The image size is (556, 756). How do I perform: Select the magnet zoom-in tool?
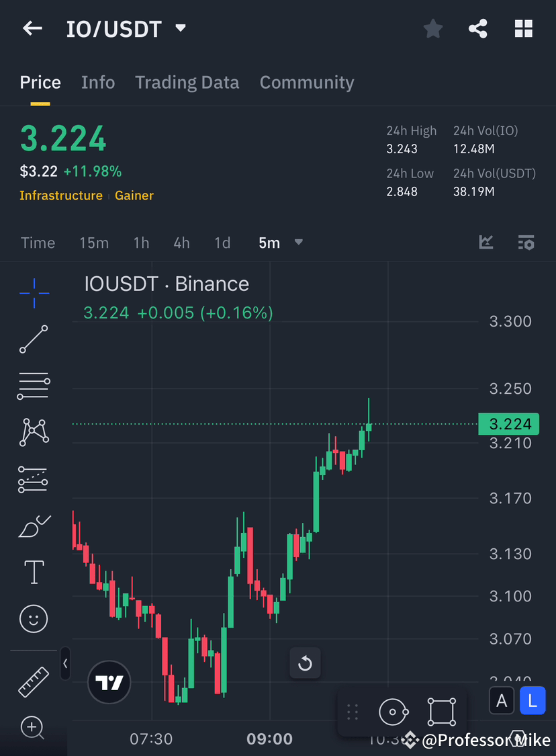point(34,728)
